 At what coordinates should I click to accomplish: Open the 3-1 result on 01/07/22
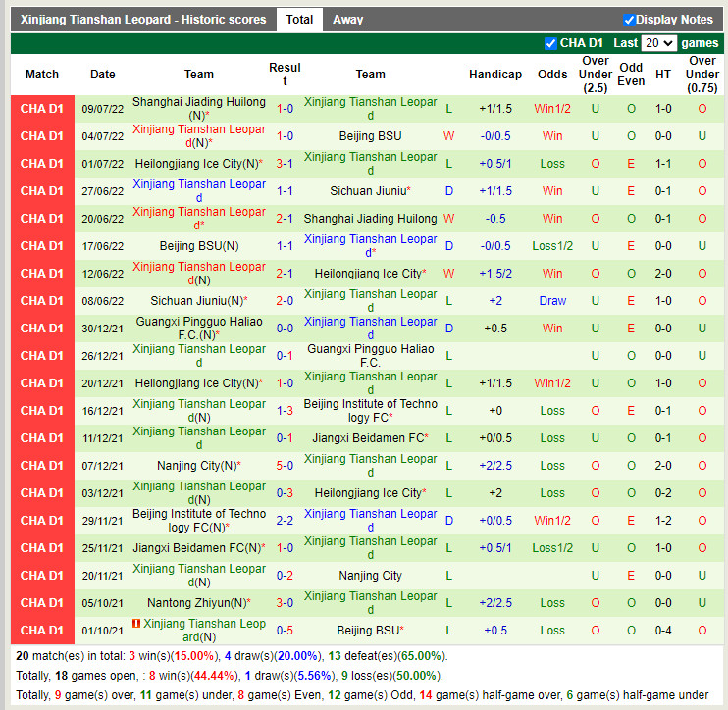(x=285, y=164)
